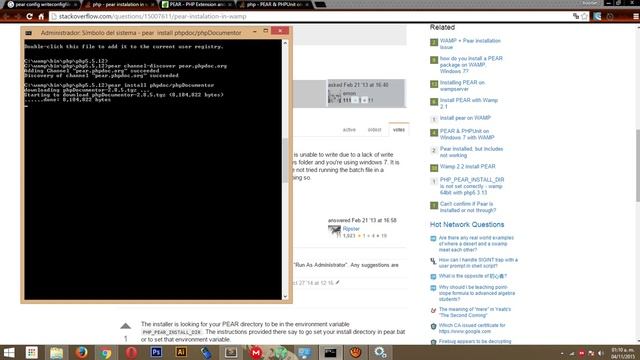Open 'Which CA issued certificate' hot question
Image resolution: width=640 pixels, height=360 pixels.
point(472,328)
